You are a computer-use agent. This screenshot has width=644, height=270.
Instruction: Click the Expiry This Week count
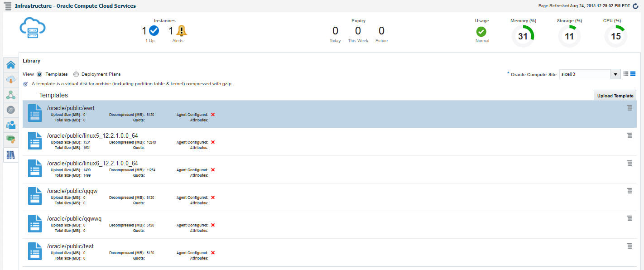tap(358, 31)
